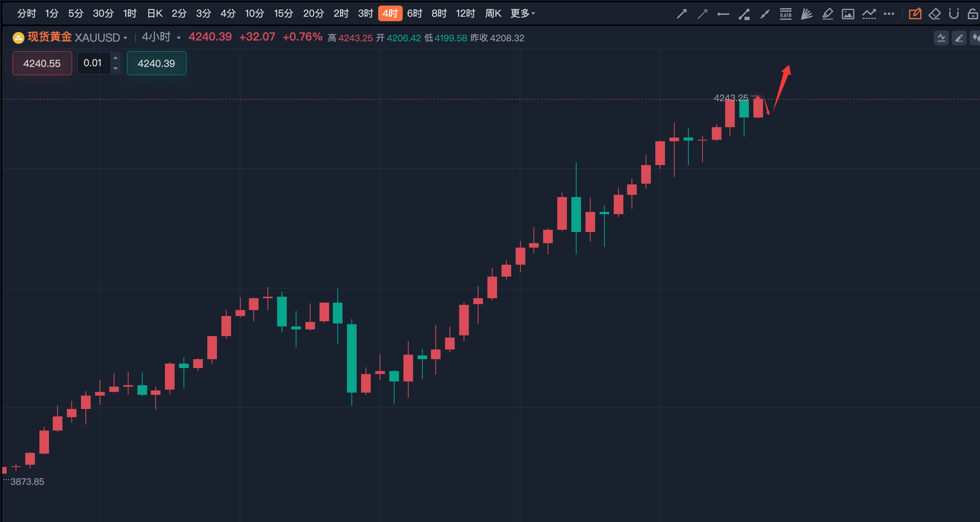
Task: Open the indicator icon button below the toolbar
Action: pyautogui.click(x=941, y=38)
